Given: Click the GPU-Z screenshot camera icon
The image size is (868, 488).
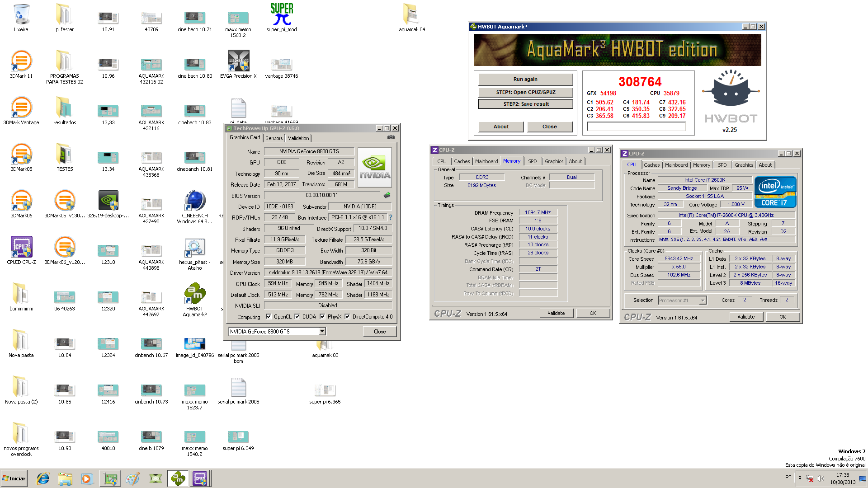Looking at the screenshot, I should coord(391,137).
